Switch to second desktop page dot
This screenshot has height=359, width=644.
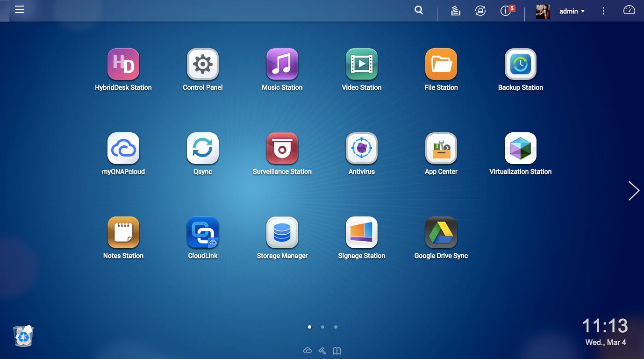coord(322,327)
